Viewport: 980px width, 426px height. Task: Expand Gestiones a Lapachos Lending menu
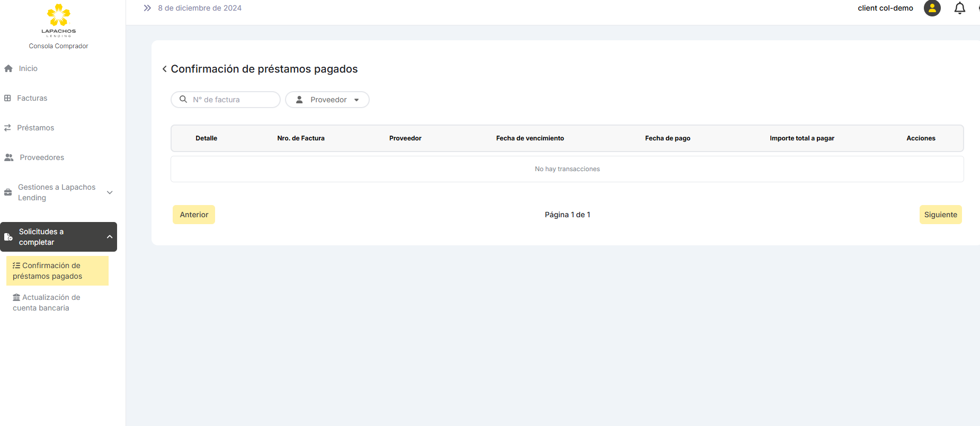[110, 192]
